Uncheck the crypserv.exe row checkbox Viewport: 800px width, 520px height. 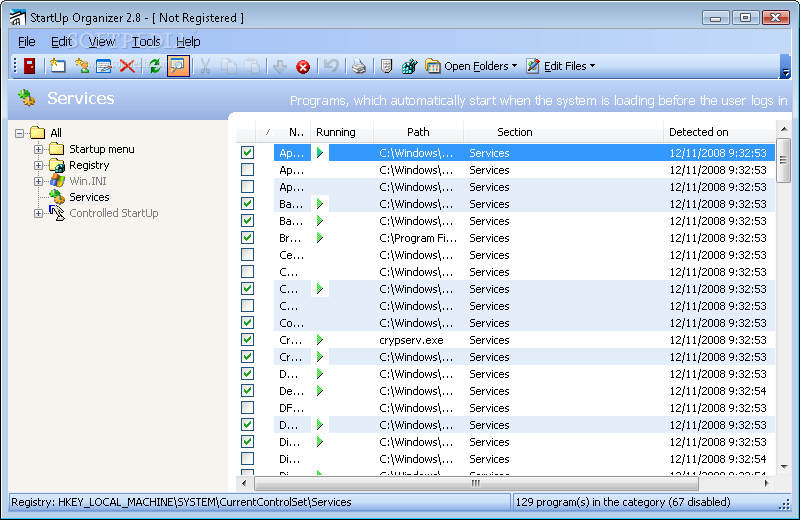pos(247,340)
